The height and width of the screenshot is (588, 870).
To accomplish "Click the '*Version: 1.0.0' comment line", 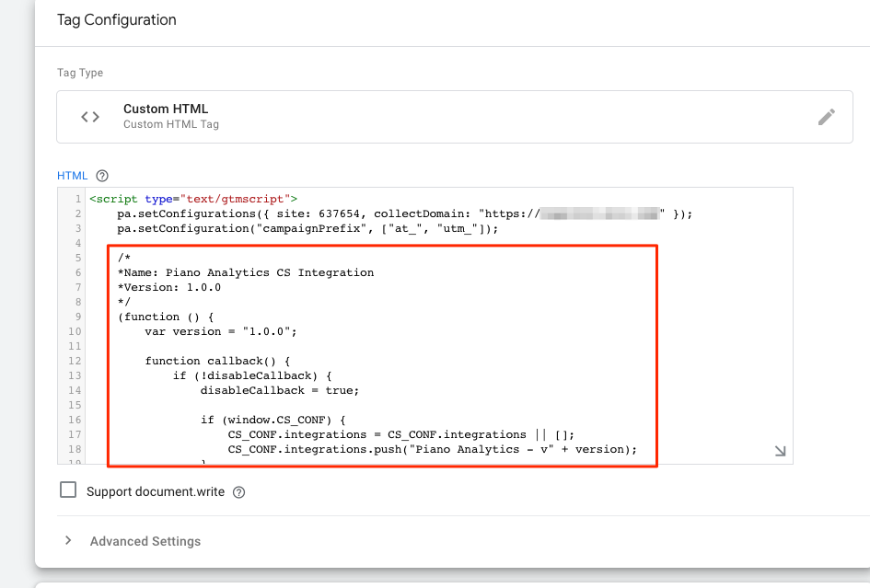I will click(169, 287).
